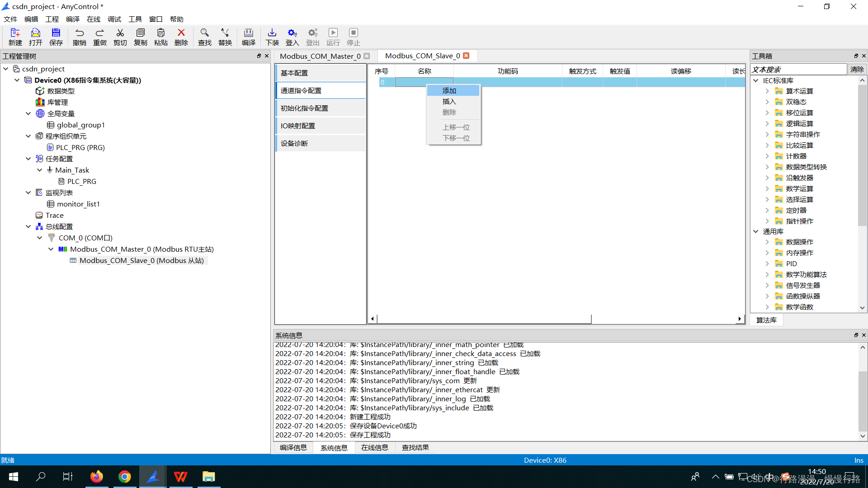The image size is (868, 488).
Task: Save the current project
Action: (x=56, y=36)
